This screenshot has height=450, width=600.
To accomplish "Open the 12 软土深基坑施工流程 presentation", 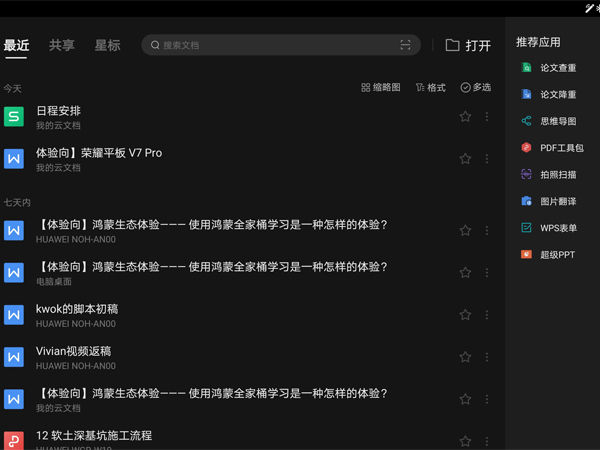I will click(x=245, y=437).
